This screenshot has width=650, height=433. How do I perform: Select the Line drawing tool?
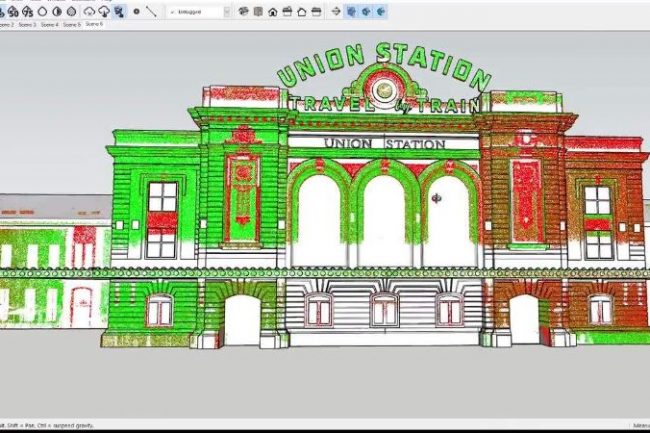[151, 11]
